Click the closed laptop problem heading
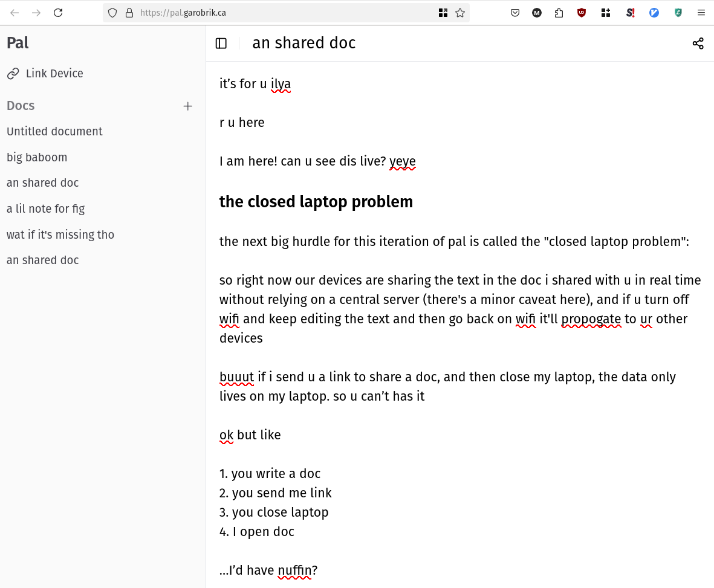714x588 pixels. pos(316,202)
